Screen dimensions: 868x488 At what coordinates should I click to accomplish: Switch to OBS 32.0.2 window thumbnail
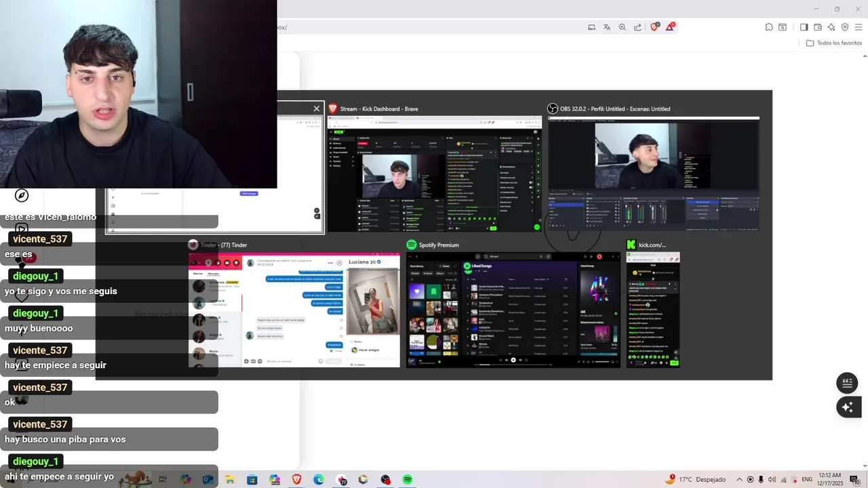[x=654, y=174]
